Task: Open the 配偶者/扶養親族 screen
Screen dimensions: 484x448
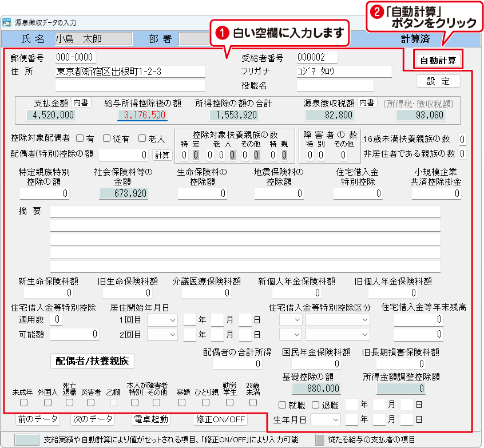Action: coord(93,360)
